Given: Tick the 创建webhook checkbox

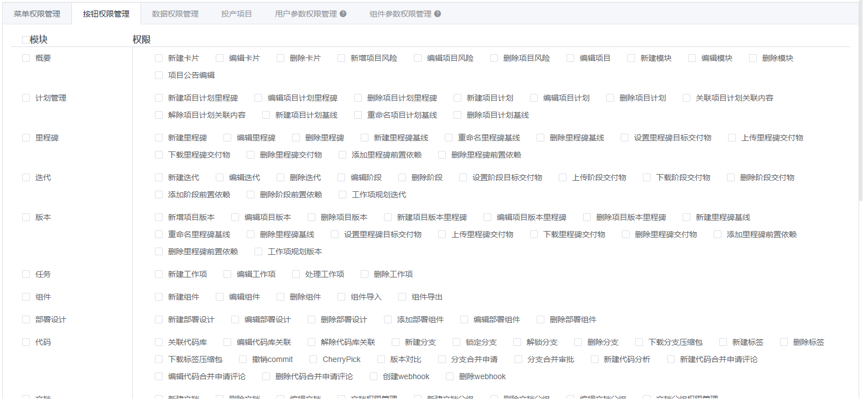Looking at the screenshot, I should click(x=373, y=376).
